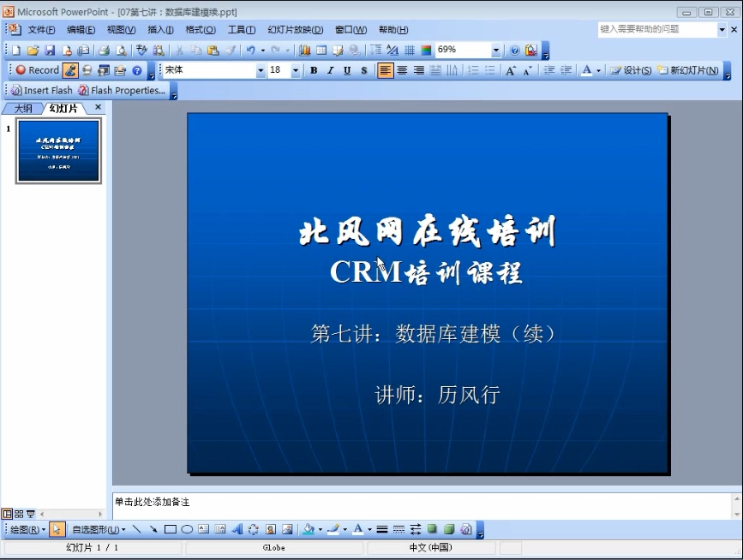Toggle bold formatting
This screenshot has height=560, width=743.
point(313,69)
